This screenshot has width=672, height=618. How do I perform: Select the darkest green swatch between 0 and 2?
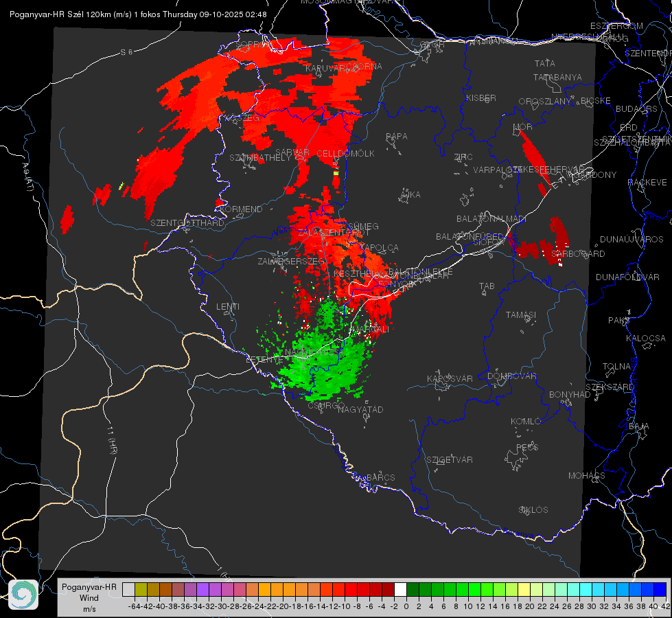pyautogui.click(x=413, y=590)
